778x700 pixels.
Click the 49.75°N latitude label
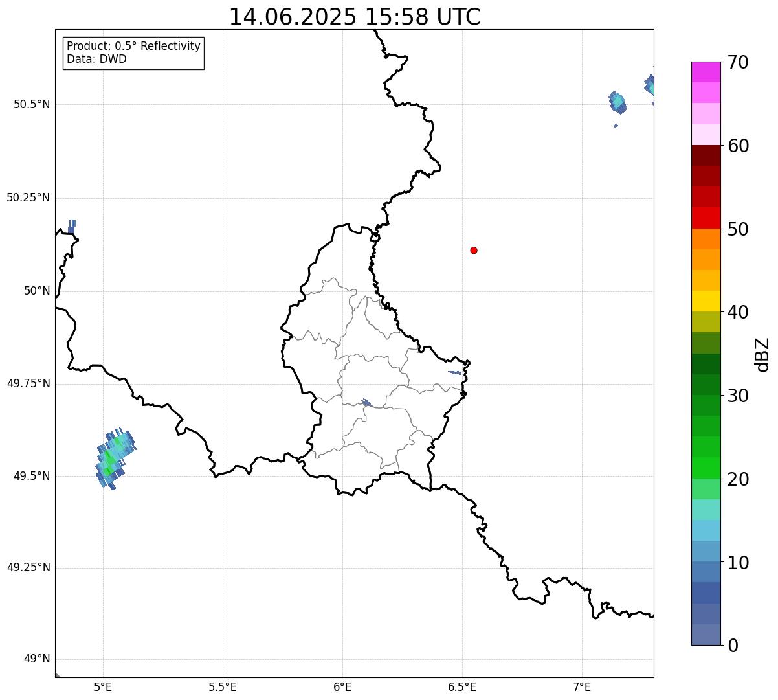28,383
